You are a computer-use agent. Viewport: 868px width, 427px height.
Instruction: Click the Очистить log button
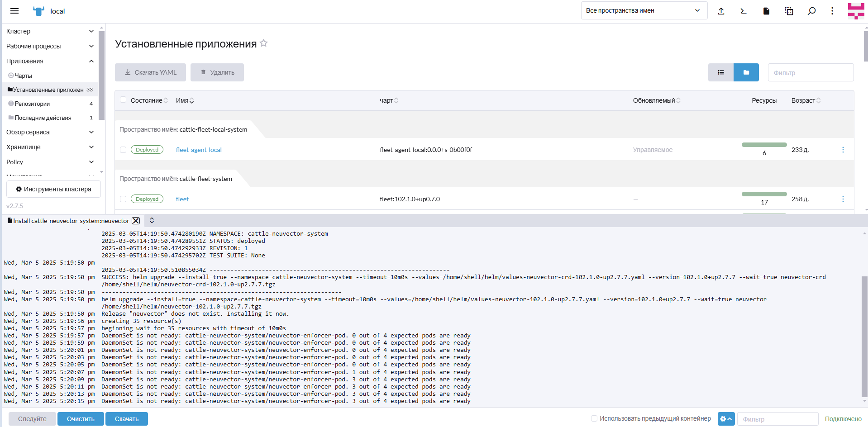81,419
